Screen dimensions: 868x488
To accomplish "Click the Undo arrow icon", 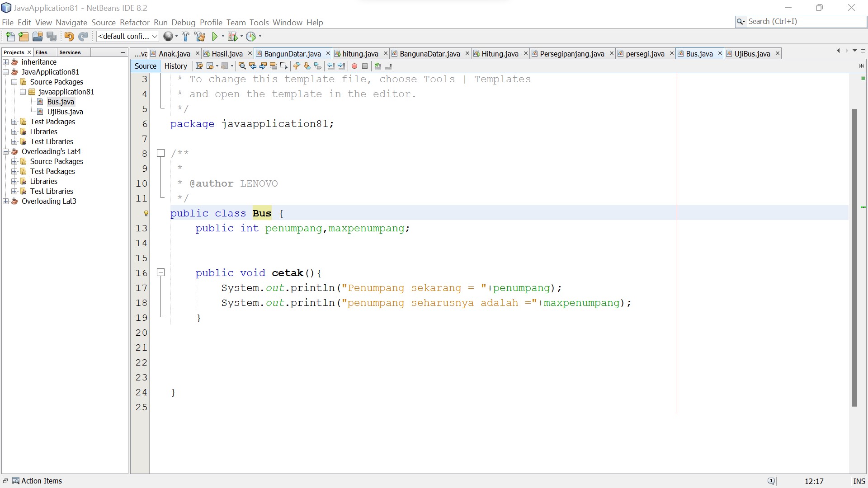I will (69, 37).
